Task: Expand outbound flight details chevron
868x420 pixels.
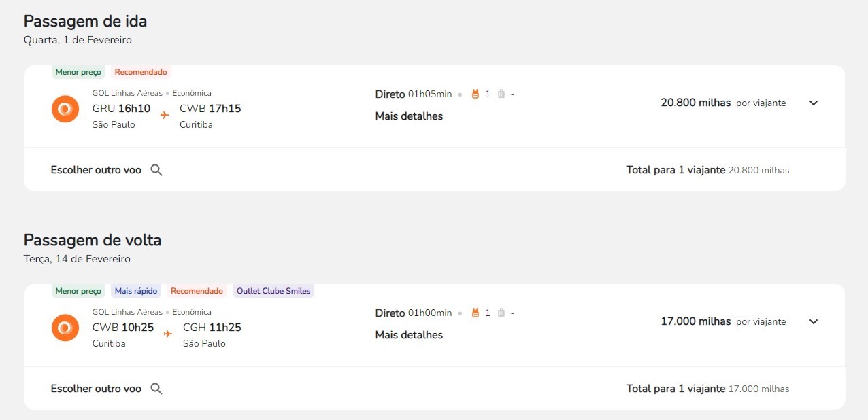Action: (814, 103)
